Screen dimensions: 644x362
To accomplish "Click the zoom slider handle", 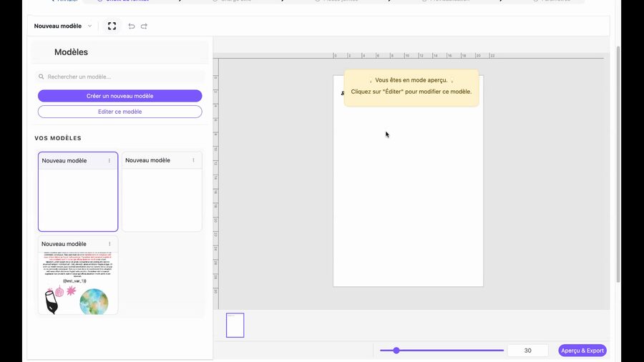I will (396, 351).
